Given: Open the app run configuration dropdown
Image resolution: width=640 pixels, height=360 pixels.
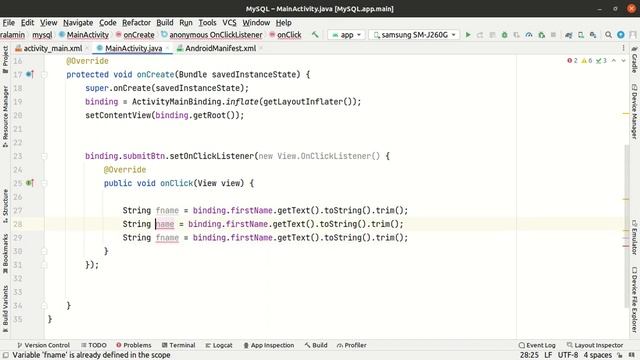Looking at the screenshot, I should 346,35.
